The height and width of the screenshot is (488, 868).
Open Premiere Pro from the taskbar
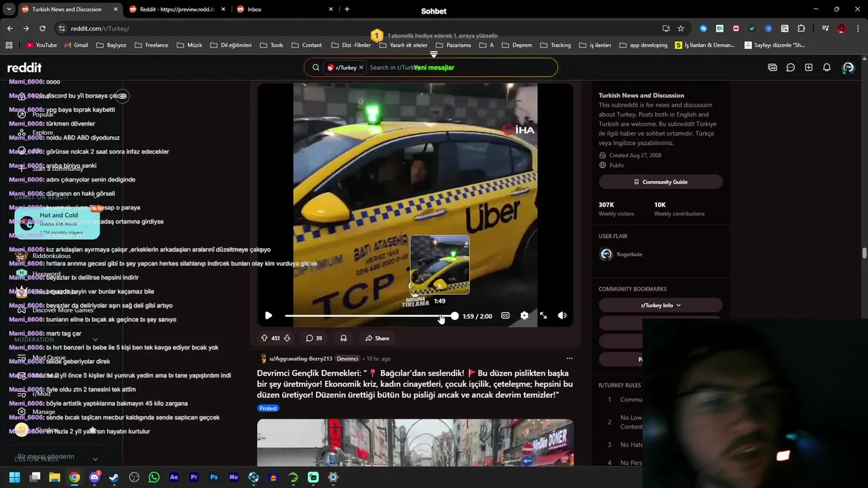tap(194, 477)
